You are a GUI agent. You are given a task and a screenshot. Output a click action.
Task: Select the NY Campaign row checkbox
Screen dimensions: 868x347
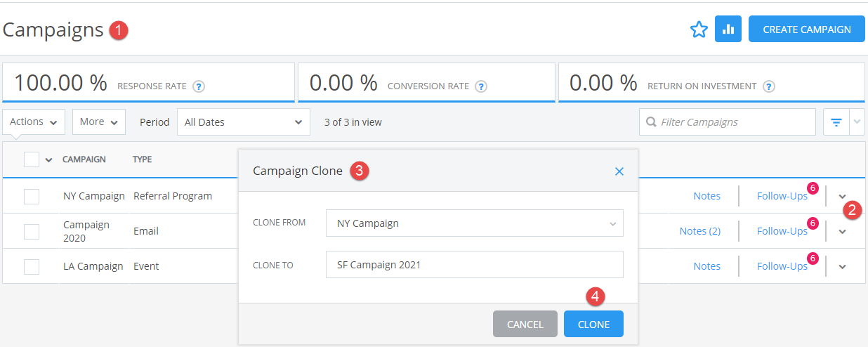coord(32,196)
